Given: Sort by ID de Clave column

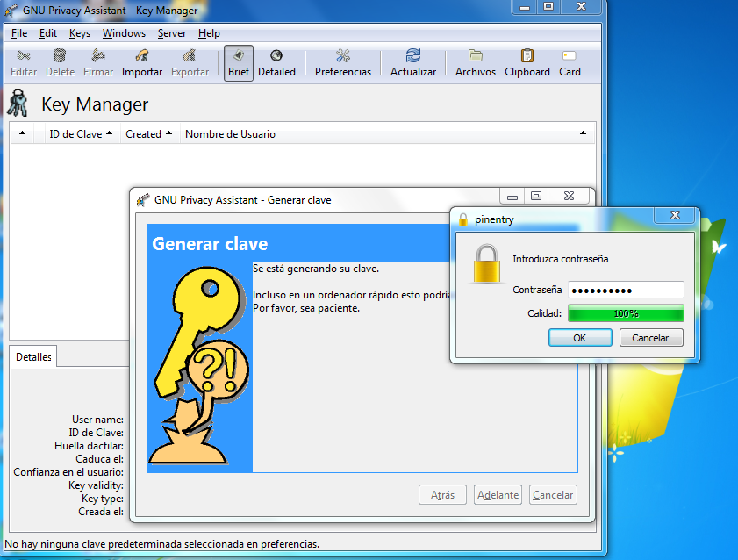Looking at the screenshot, I should [x=81, y=134].
